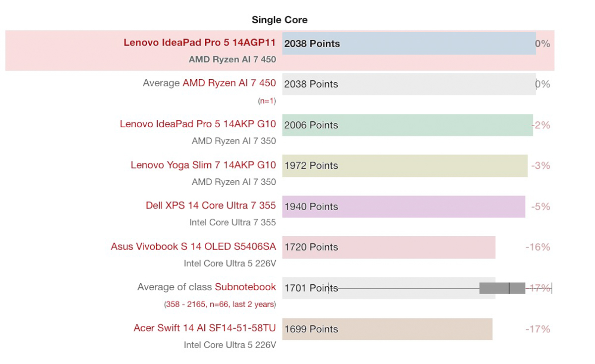Click the grey average 2038 Points bar
Screen dimensions: 595x364
click(x=409, y=84)
